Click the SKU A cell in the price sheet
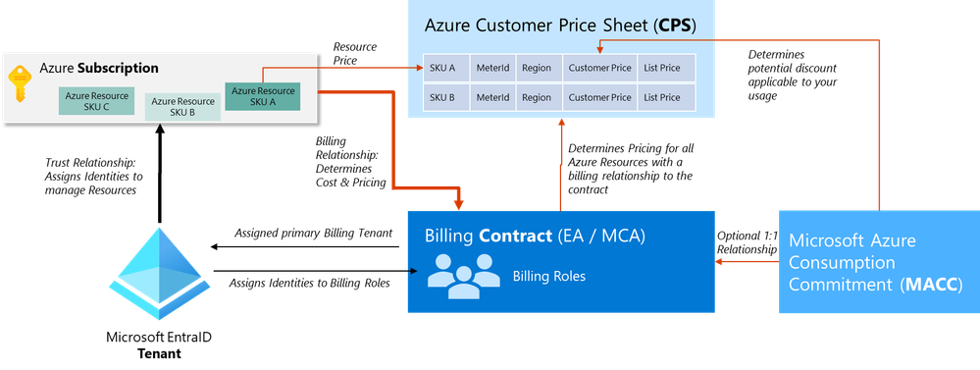Screen dimensions: 980x370 (446, 68)
